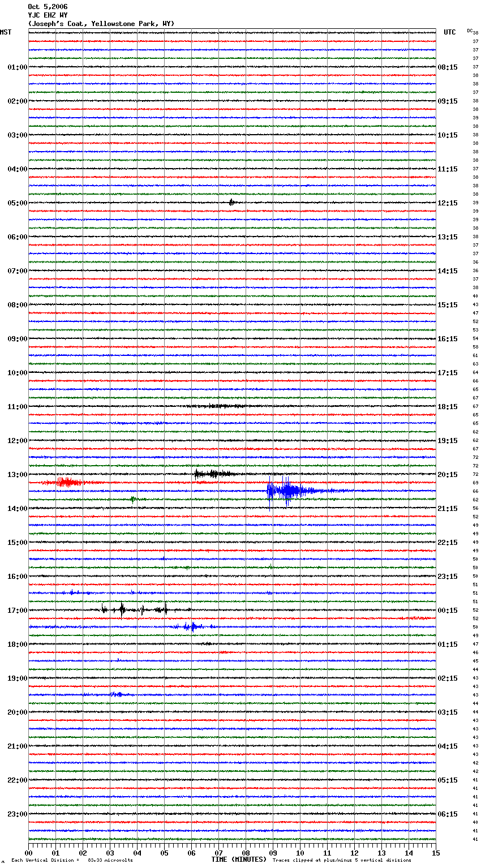Click the MST time label '03:00'

click(x=18, y=135)
